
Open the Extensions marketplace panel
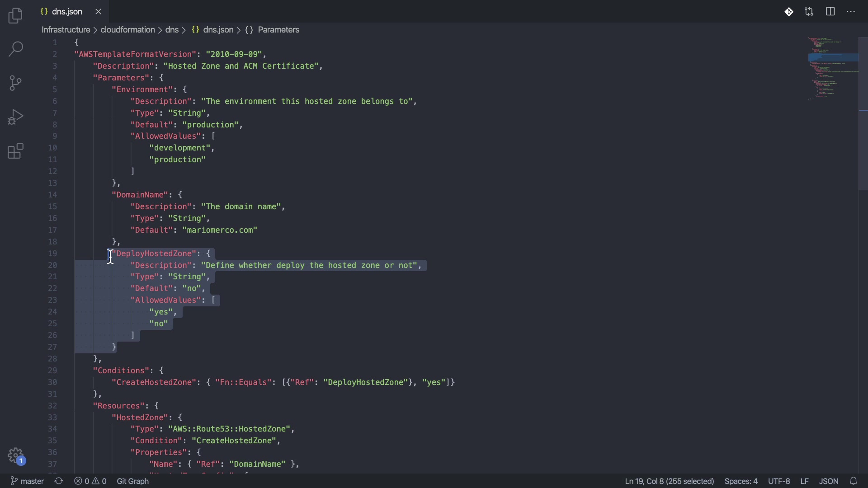click(15, 151)
